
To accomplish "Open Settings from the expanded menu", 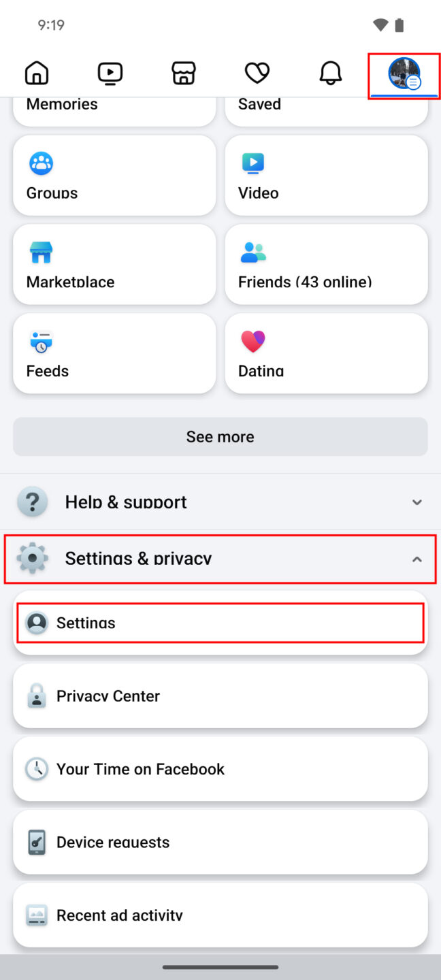I will click(x=220, y=622).
